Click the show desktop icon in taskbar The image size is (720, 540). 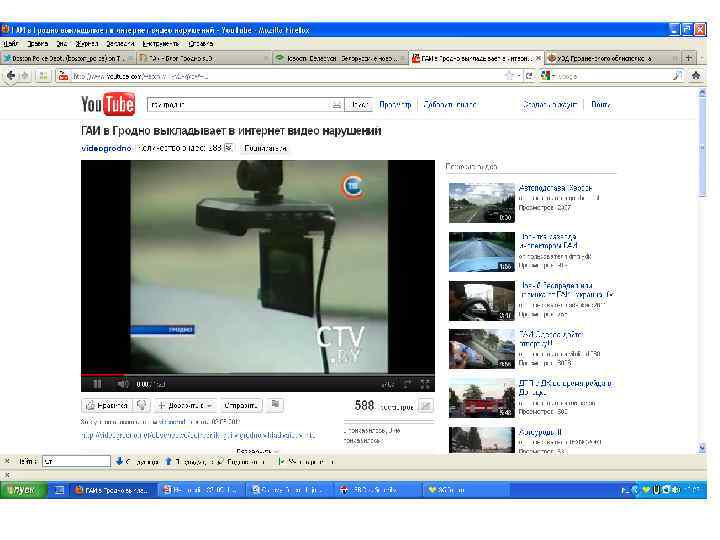coord(59,490)
